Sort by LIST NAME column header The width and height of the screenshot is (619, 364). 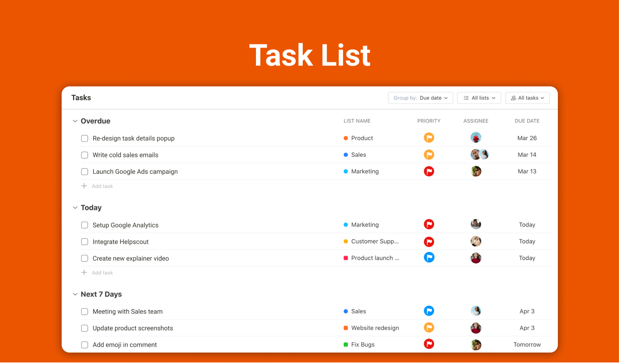pos(357,121)
